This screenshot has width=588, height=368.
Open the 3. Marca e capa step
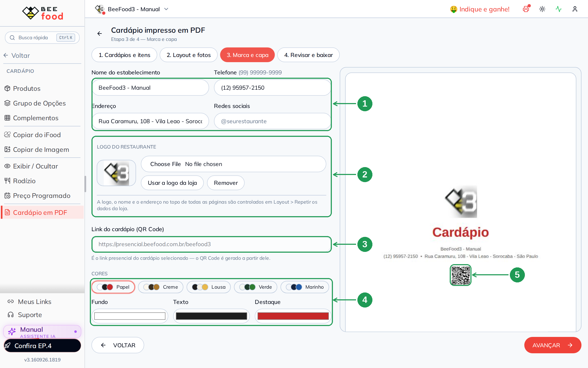click(247, 55)
